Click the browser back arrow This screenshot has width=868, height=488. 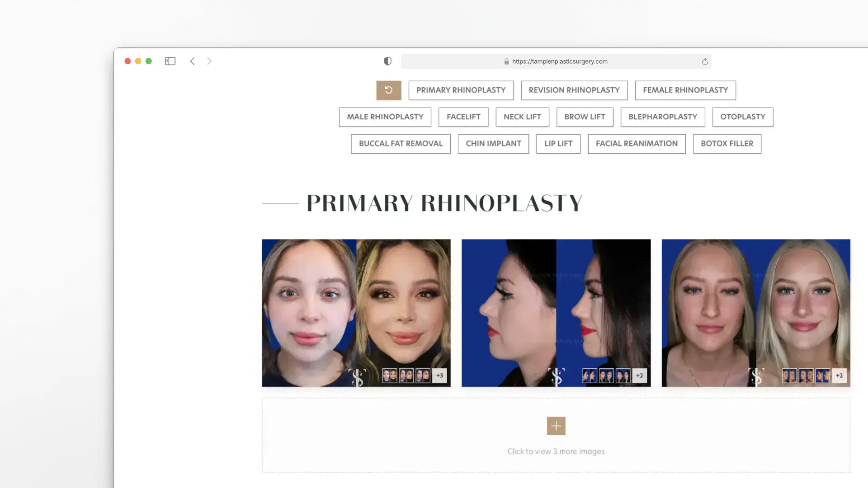click(192, 61)
